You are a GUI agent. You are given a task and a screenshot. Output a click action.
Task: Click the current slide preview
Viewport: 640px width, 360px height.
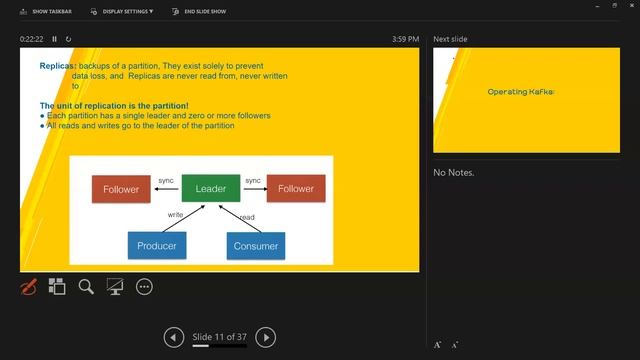coord(220,160)
